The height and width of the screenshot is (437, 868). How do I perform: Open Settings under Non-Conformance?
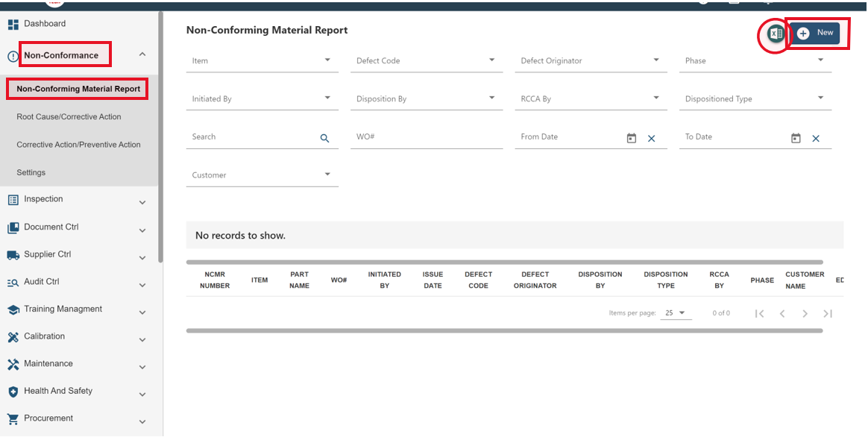tap(31, 172)
